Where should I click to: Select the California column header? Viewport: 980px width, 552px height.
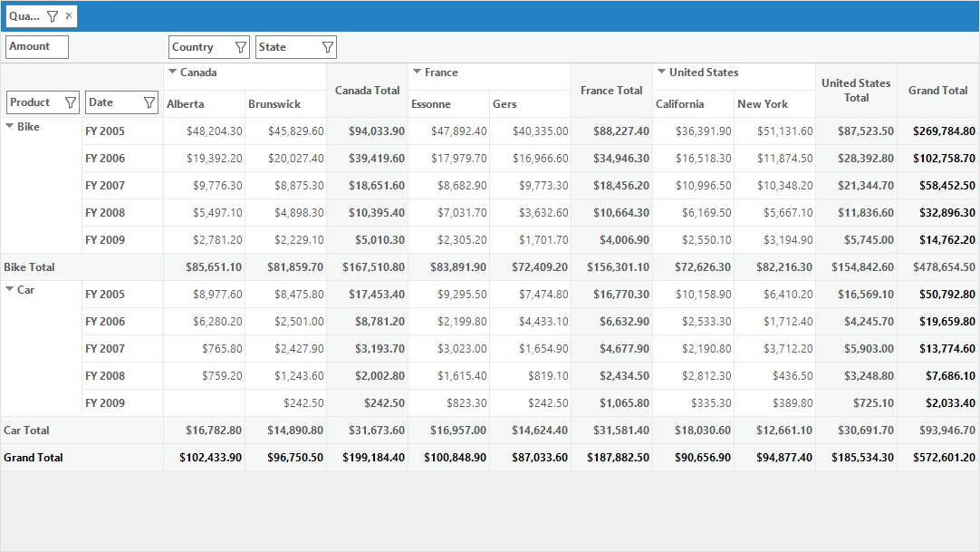(x=693, y=103)
